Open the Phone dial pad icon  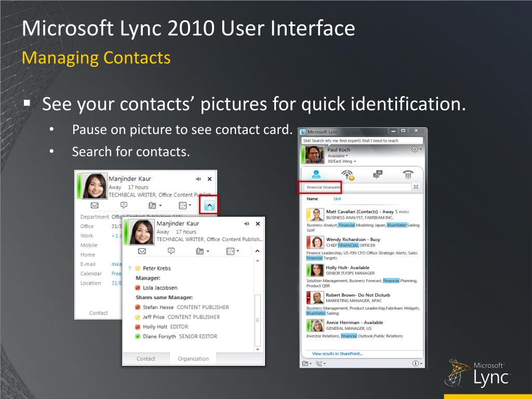coord(408,175)
